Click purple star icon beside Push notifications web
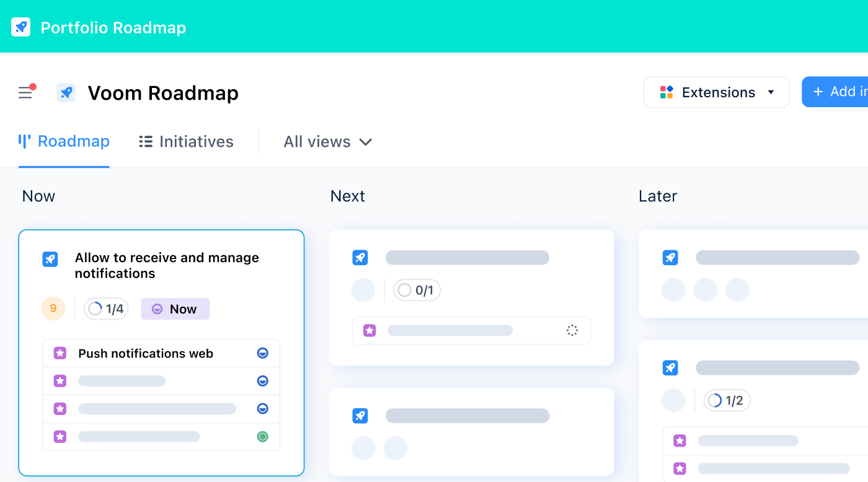This screenshot has height=482, width=868. 60,353
